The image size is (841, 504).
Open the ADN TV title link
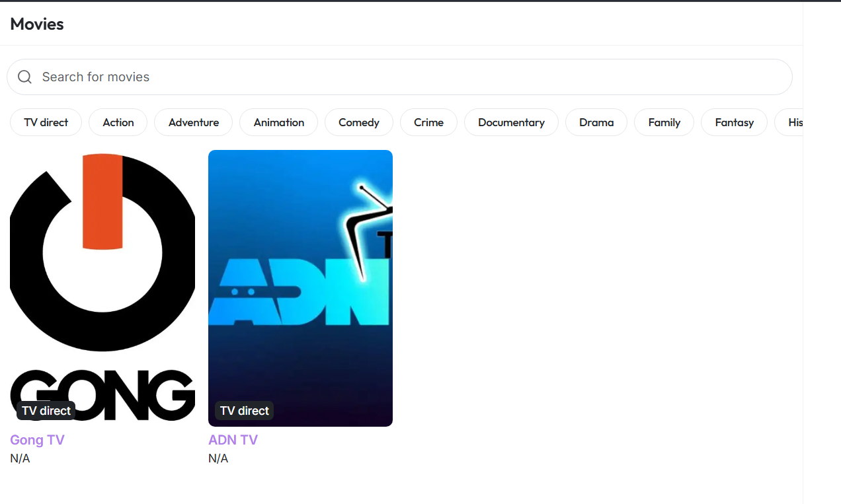coord(233,440)
